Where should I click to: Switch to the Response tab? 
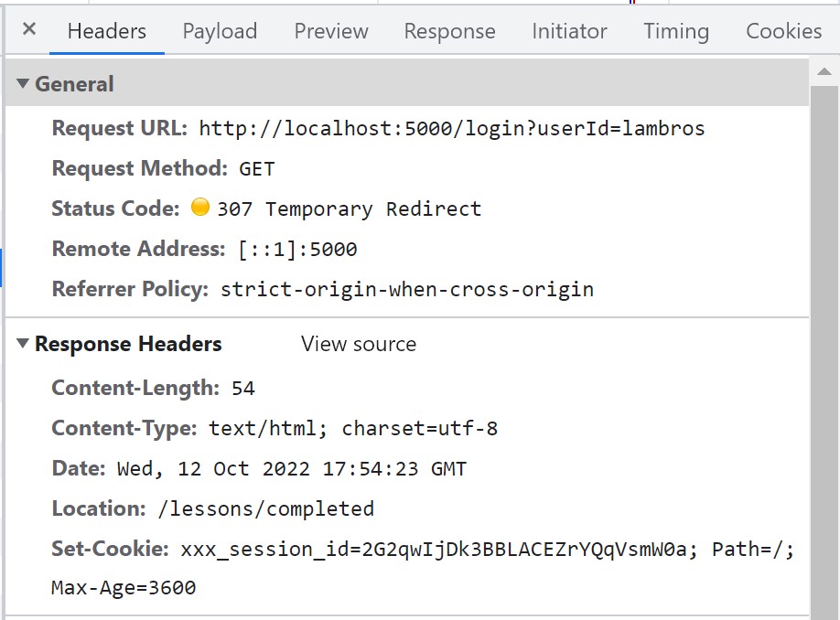[449, 30]
